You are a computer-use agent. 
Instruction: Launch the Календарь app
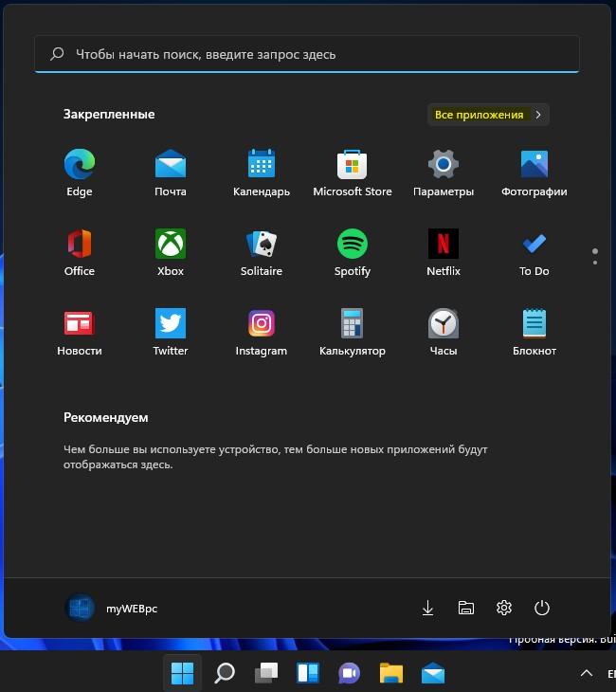pyautogui.click(x=262, y=173)
